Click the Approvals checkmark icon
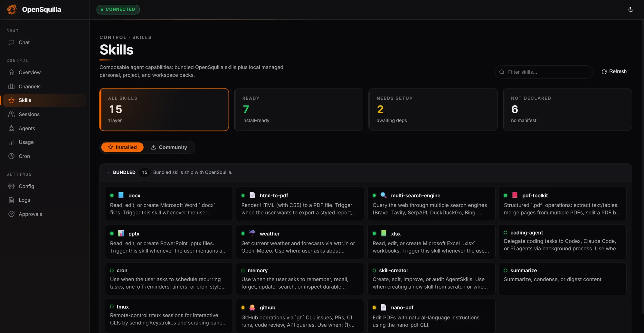Viewport: 644px width, 333px height. [x=11, y=214]
